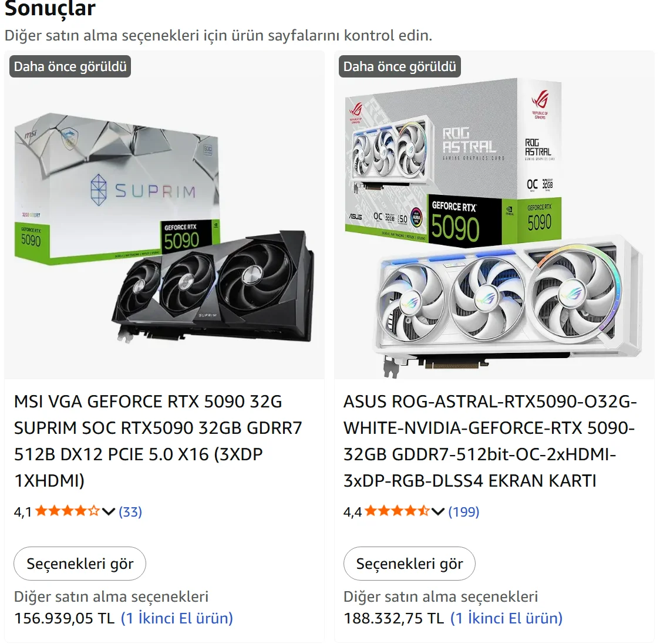Click the 4,4 rating number for ASUS card
The width and height of the screenshot is (660, 644).
pyautogui.click(x=352, y=512)
